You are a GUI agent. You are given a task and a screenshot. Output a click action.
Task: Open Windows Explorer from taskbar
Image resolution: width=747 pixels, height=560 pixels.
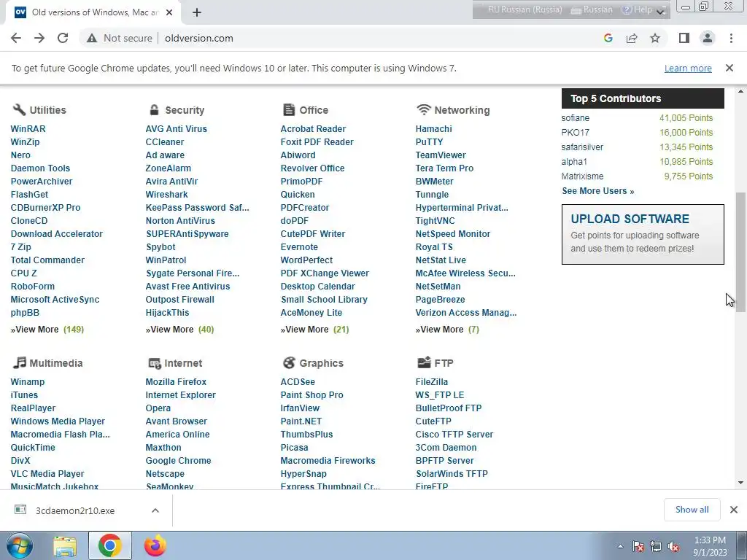pos(65,545)
